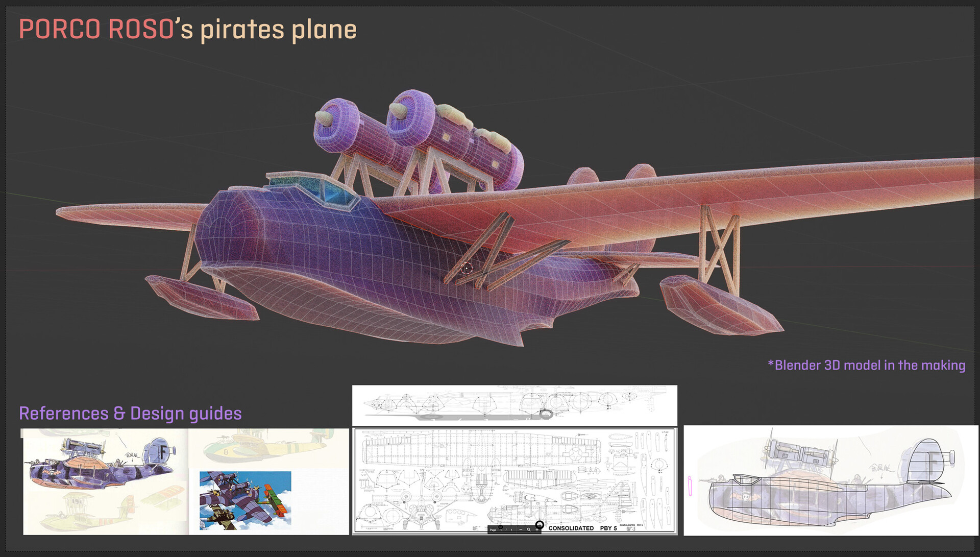Screen dimensions: 980x557
Task: Click the zoom in plus icon on the PDF toolbar
Action: pyautogui.click(x=537, y=530)
